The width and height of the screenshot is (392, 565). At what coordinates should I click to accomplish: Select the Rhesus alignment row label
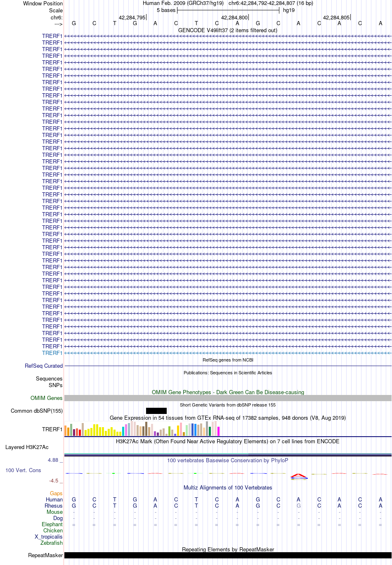54,506
